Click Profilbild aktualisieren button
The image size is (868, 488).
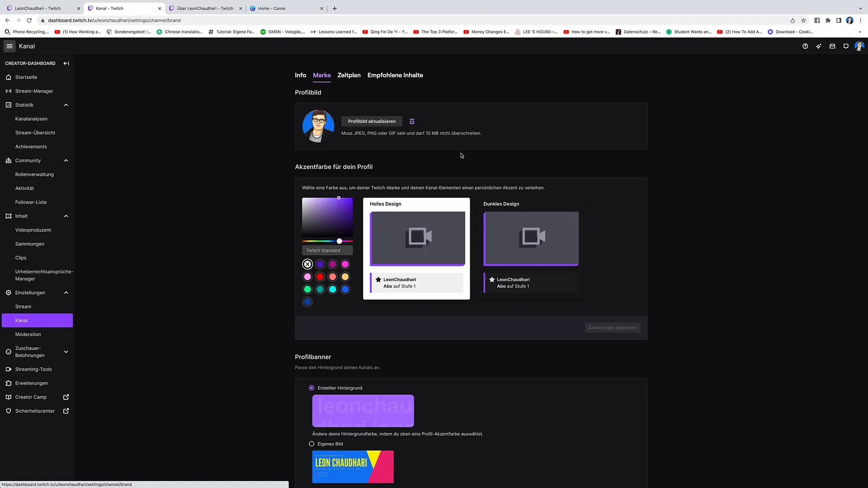coord(372,121)
